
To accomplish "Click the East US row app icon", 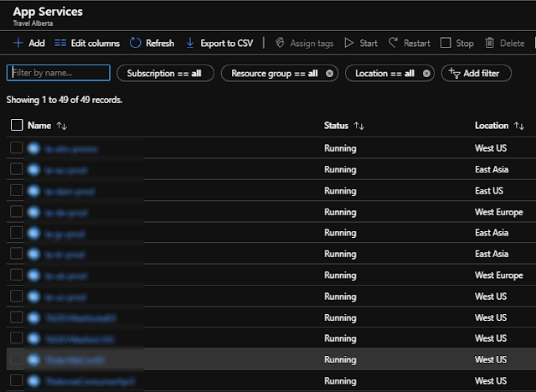I will [33, 191].
